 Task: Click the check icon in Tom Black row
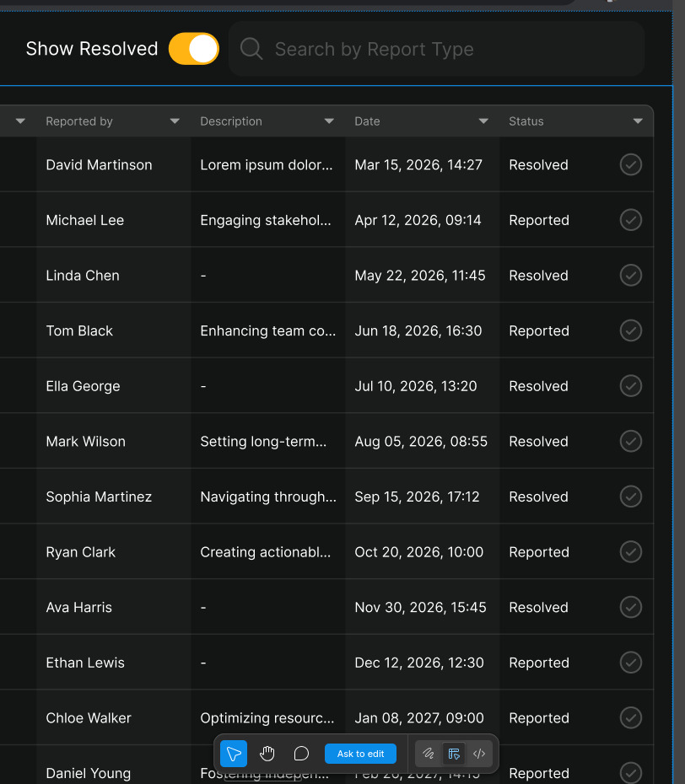point(631,330)
